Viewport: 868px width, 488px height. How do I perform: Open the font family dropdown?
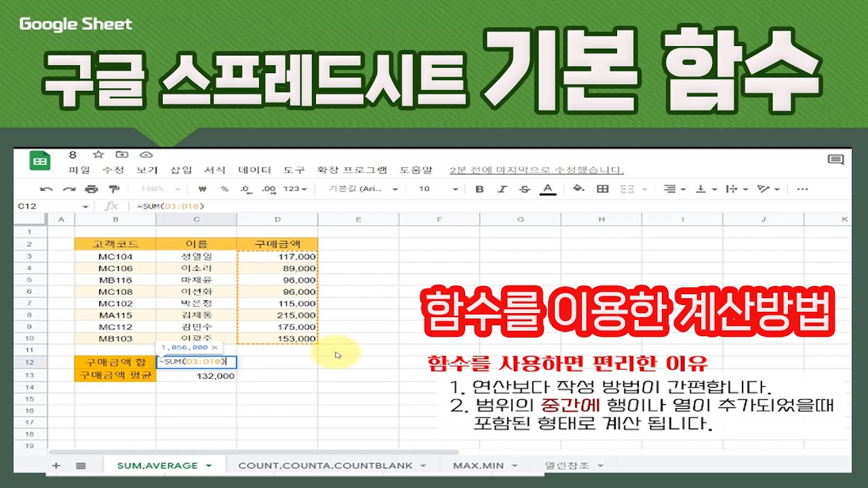coord(363,189)
